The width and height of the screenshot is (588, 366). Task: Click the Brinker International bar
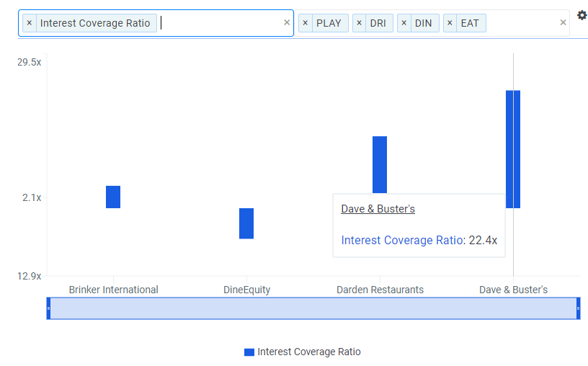point(113,197)
